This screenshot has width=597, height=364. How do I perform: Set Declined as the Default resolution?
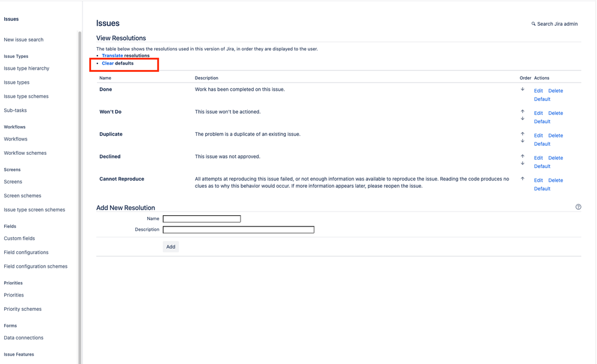[x=541, y=166]
